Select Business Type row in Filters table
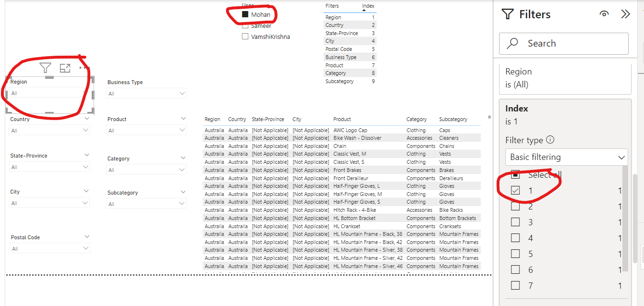Viewport: 644px width, 306px height. coord(350,57)
